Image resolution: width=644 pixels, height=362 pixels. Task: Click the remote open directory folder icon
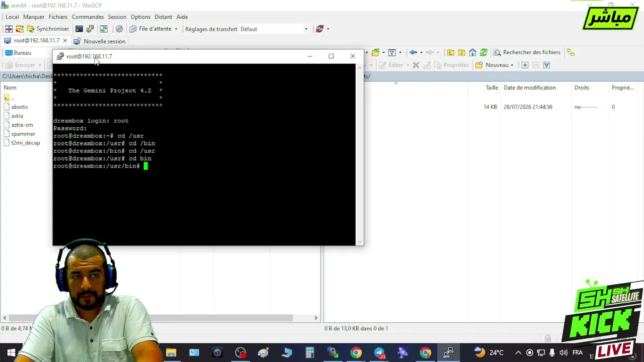[x=375, y=52]
